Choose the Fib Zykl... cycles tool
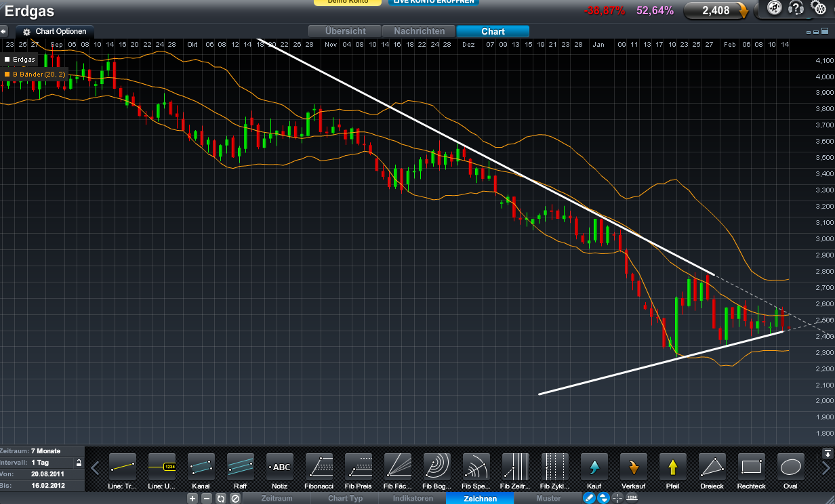The image size is (835, 504). (x=555, y=471)
